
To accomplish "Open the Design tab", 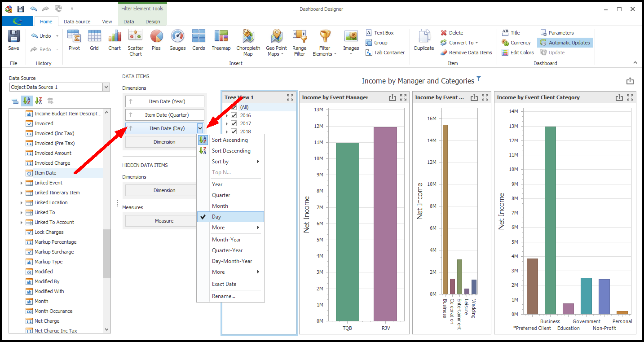I will pos(153,22).
